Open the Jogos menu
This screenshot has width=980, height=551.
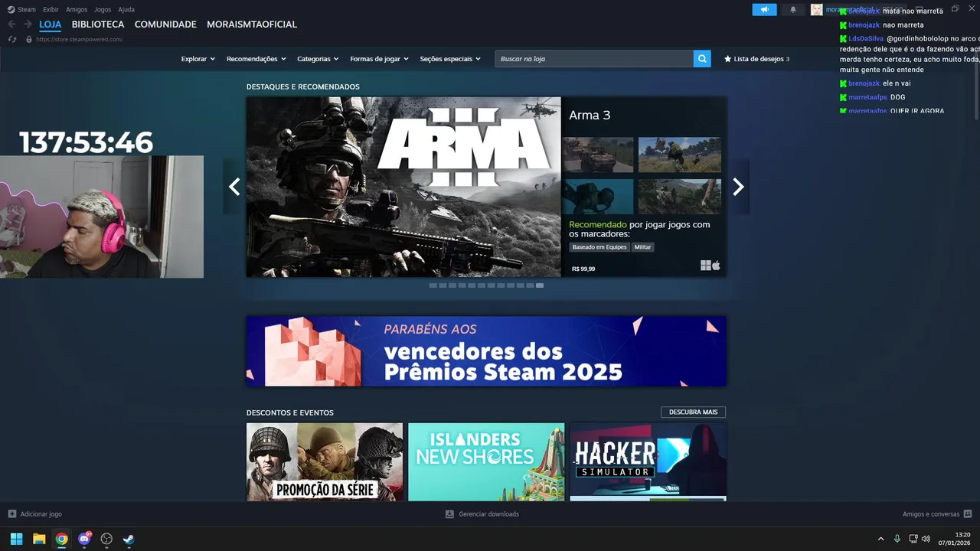(x=103, y=9)
